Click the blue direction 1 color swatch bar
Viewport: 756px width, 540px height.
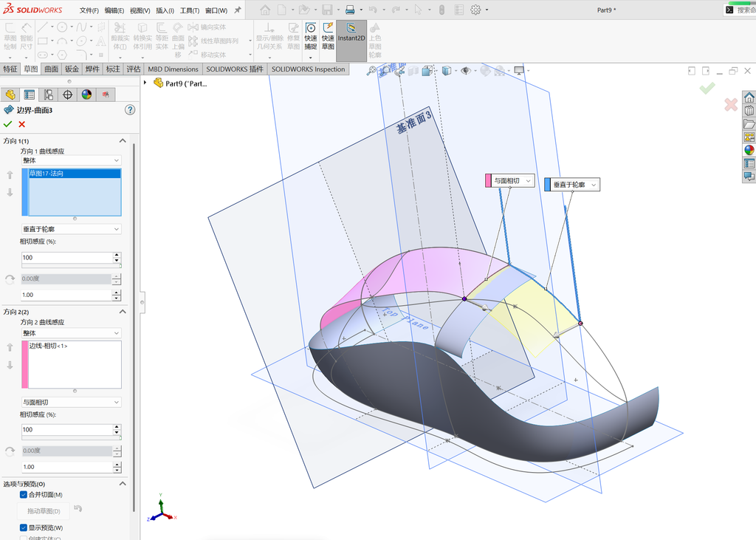click(x=25, y=192)
